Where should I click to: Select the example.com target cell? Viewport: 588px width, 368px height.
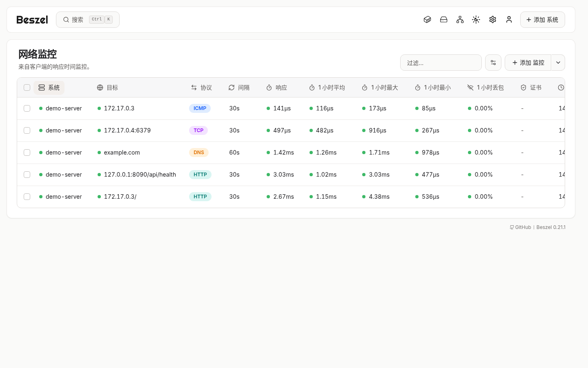pyautogui.click(x=122, y=153)
